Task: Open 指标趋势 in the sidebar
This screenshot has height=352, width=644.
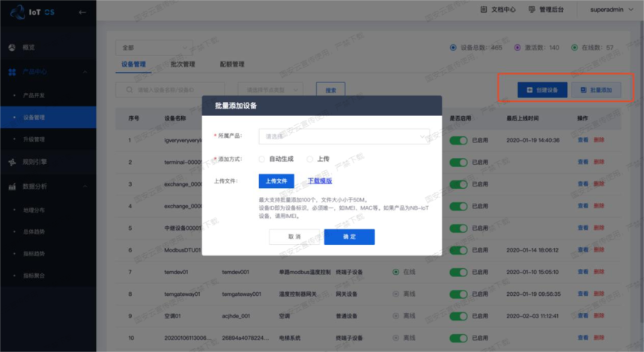Action: tap(34, 253)
